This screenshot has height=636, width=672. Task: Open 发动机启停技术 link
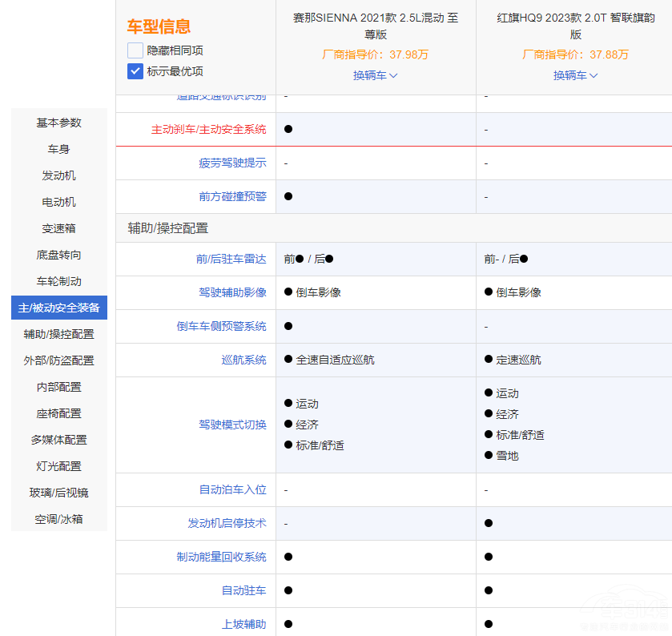tap(227, 523)
